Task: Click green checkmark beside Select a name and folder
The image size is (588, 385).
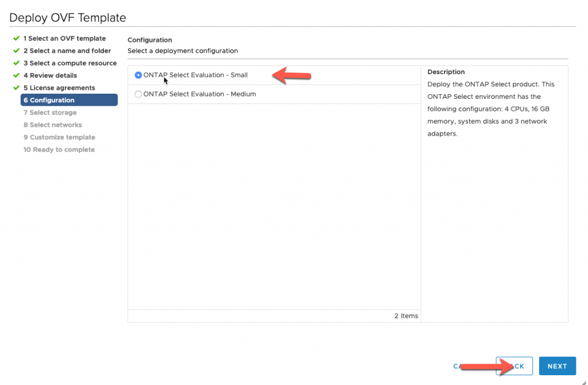Action: click(16, 51)
